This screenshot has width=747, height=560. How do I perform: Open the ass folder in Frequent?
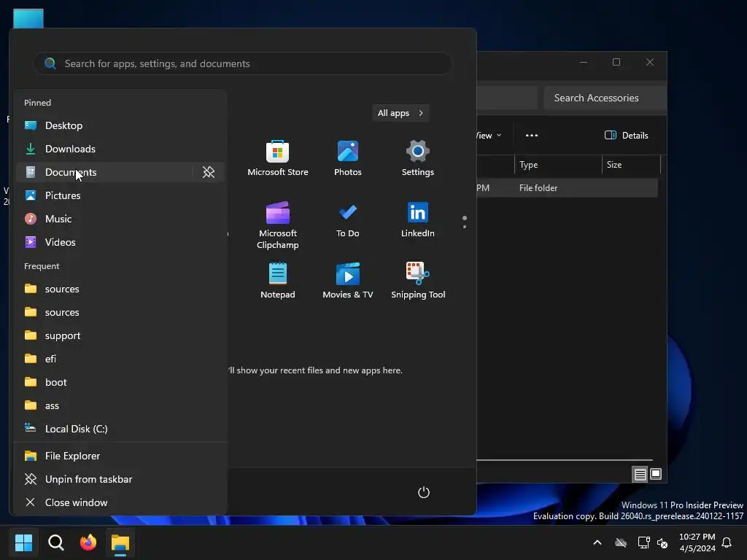pos(119,405)
